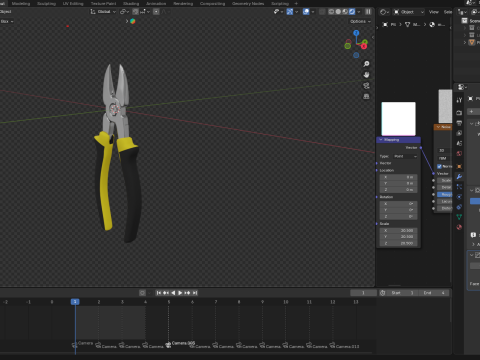Play animation in timeline
The image size is (480, 360).
(180, 293)
